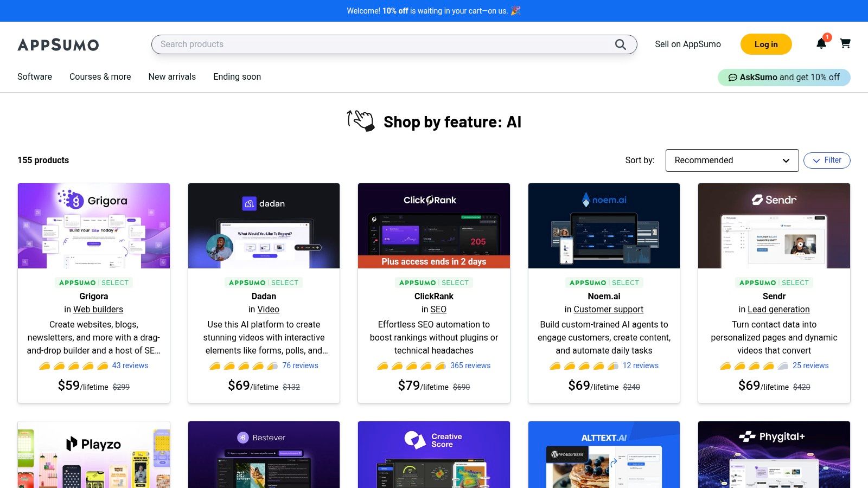
Task: Open Courses & more menu
Action: tap(100, 77)
